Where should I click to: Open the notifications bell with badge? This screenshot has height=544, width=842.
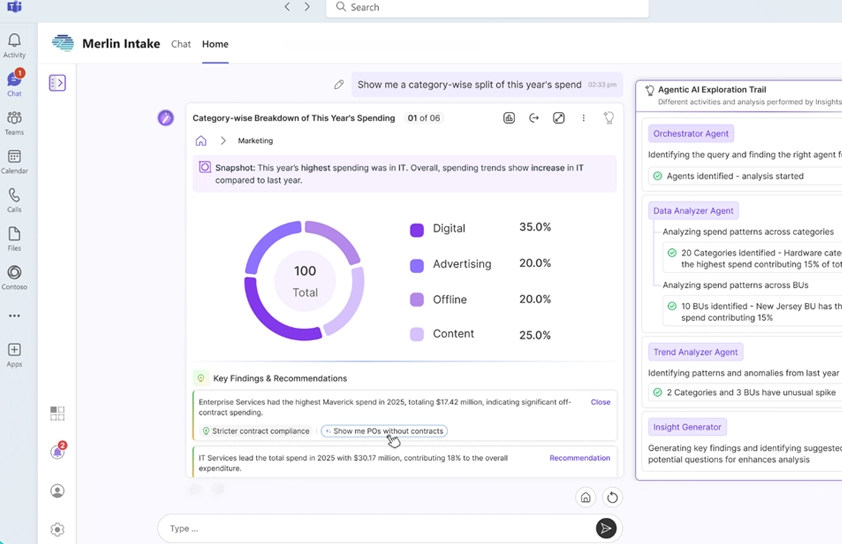tap(57, 452)
